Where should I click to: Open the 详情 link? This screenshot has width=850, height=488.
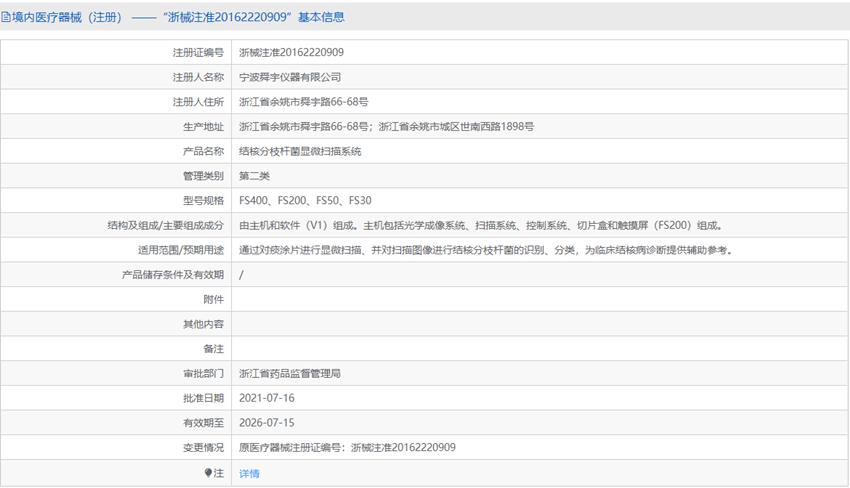[249, 473]
